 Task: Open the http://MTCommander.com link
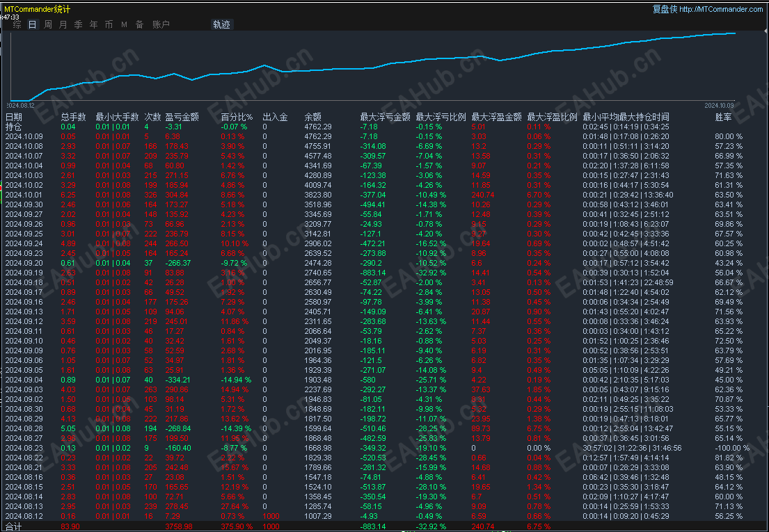721,9
